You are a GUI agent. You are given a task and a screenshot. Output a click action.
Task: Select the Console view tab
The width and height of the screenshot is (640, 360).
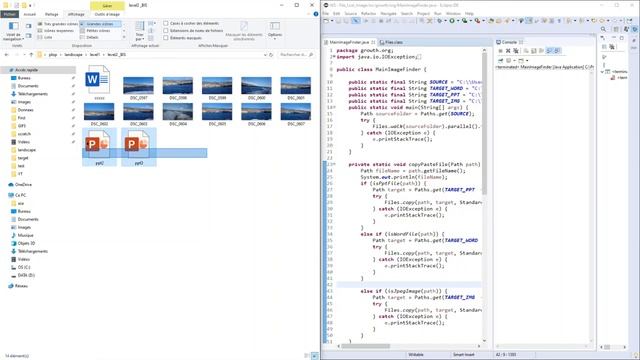tap(509, 42)
